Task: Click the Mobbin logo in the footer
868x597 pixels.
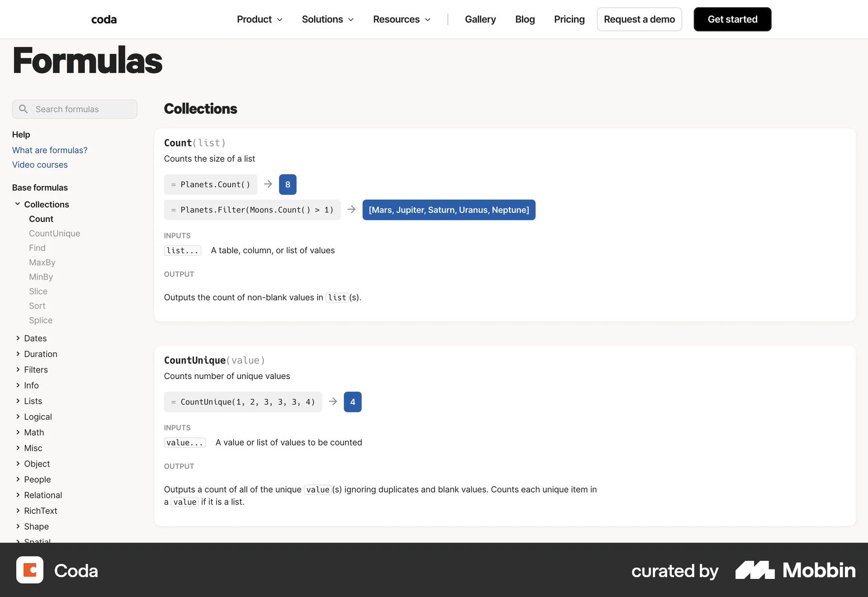Action: pyautogui.click(x=795, y=570)
